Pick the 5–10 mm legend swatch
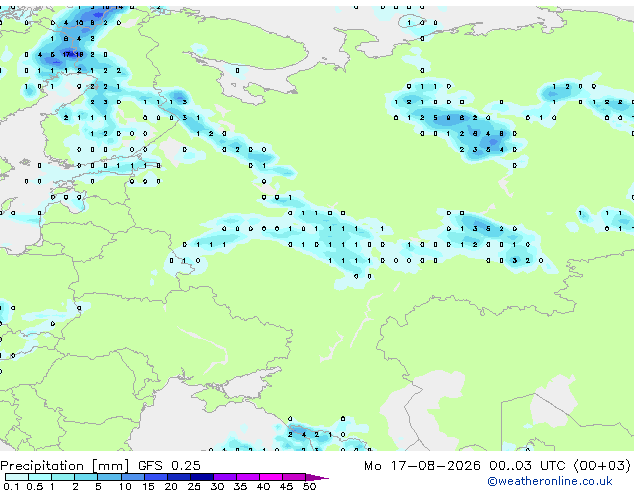The width and height of the screenshot is (634, 490). pos(109,477)
